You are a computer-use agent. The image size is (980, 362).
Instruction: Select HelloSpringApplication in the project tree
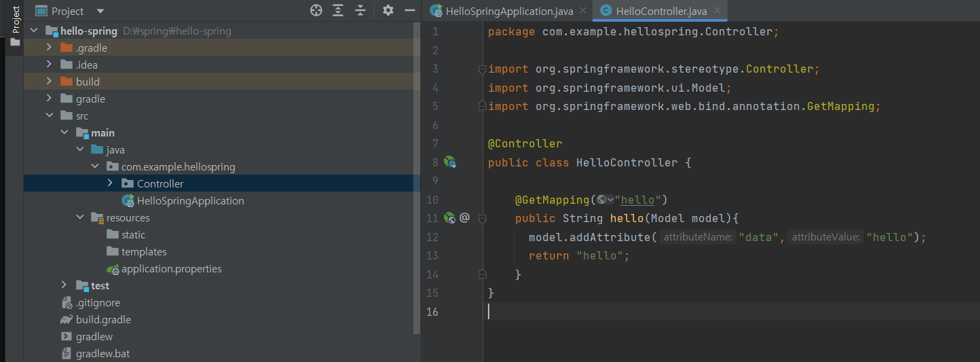(x=191, y=201)
